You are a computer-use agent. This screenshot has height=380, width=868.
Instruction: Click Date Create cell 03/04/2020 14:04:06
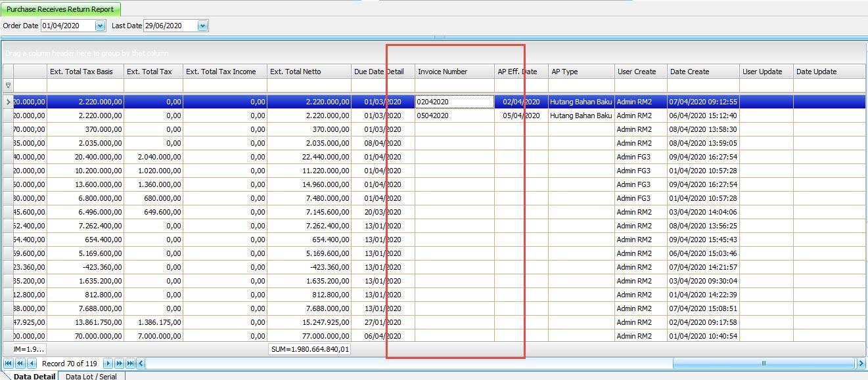point(703,212)
